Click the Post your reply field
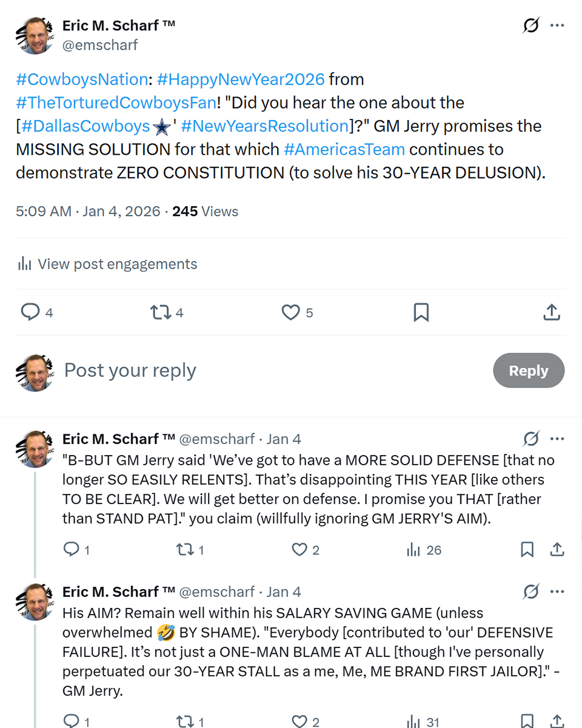Viewport: 582px width, 728px height. coord(242,371)
